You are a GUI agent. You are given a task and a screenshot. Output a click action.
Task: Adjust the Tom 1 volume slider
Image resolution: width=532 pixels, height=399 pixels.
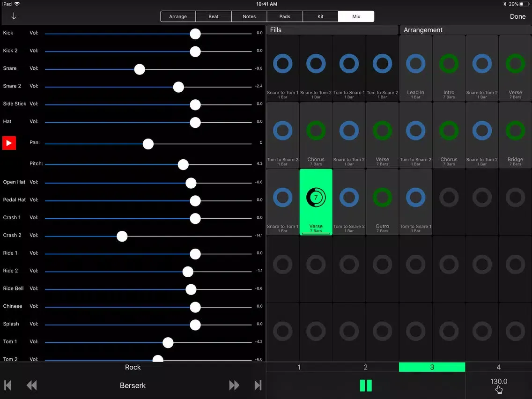coord(168,343)
